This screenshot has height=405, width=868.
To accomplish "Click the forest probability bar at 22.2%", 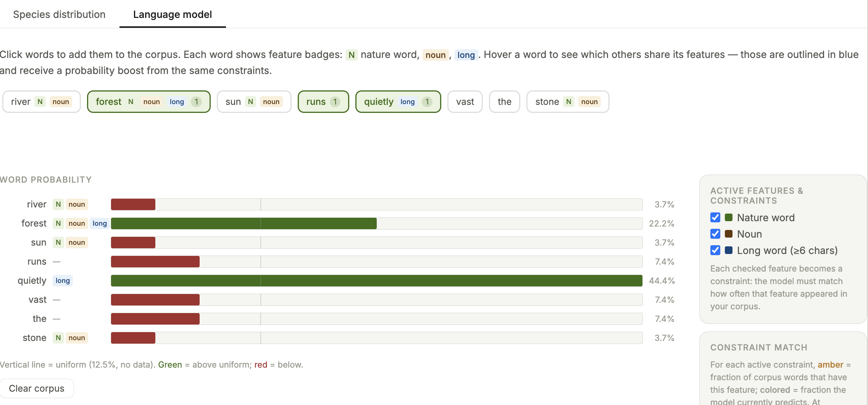I will click(x=244, y=223).
